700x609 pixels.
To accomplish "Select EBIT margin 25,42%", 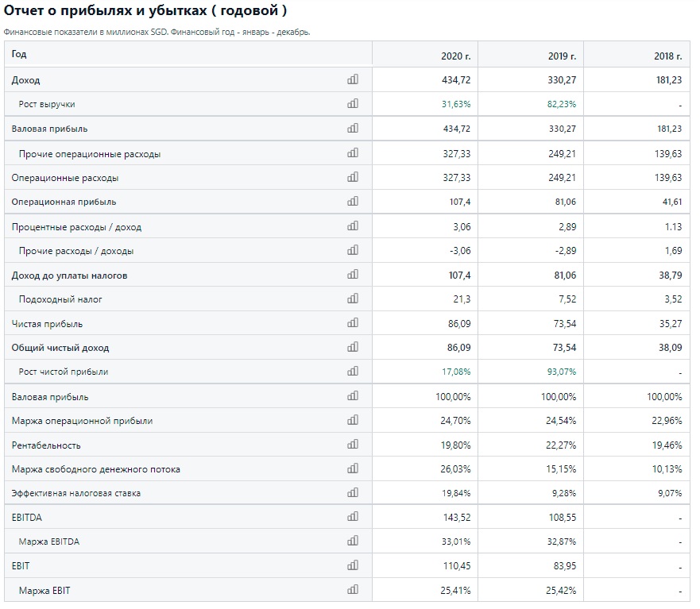I will click(x=561, y=592).
